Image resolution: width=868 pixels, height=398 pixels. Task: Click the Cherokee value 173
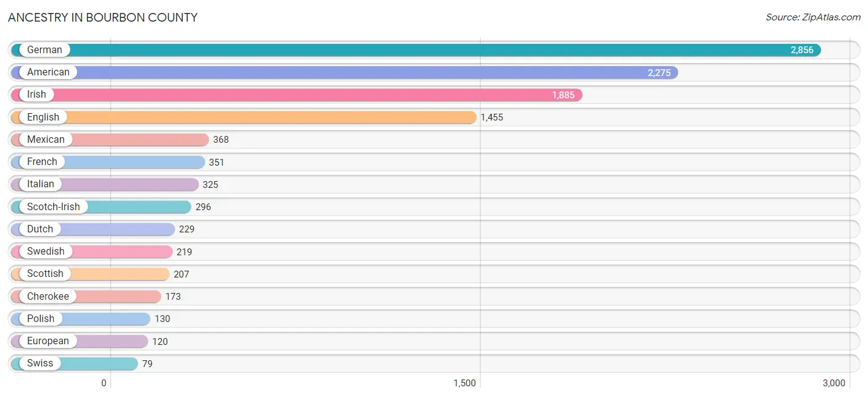click(173, 297)
